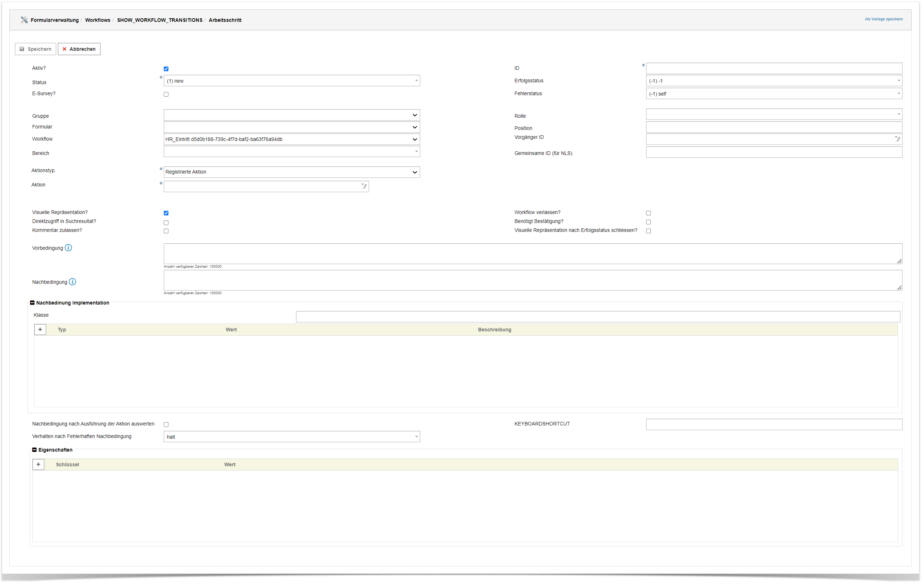This screenshot has width=924, height=584.
Task: Click the Nachbedingung info icon
Action: tap(73, 282)
